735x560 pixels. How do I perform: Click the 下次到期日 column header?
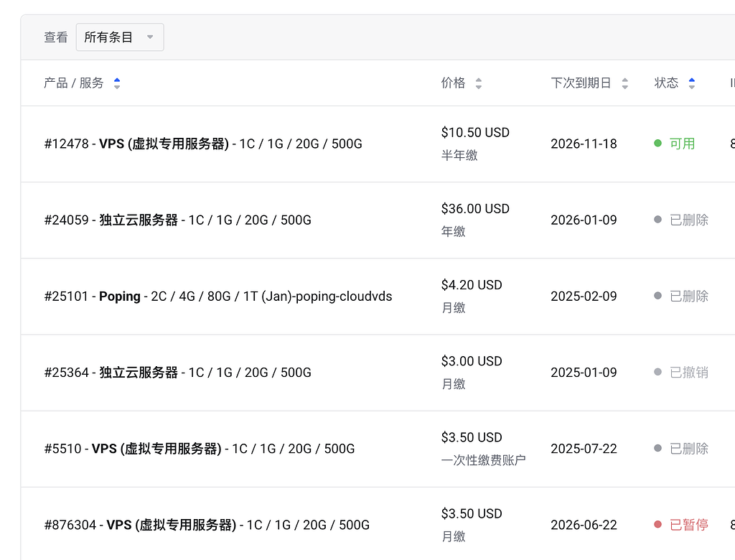pyautogui.click(x=581, y=83)
